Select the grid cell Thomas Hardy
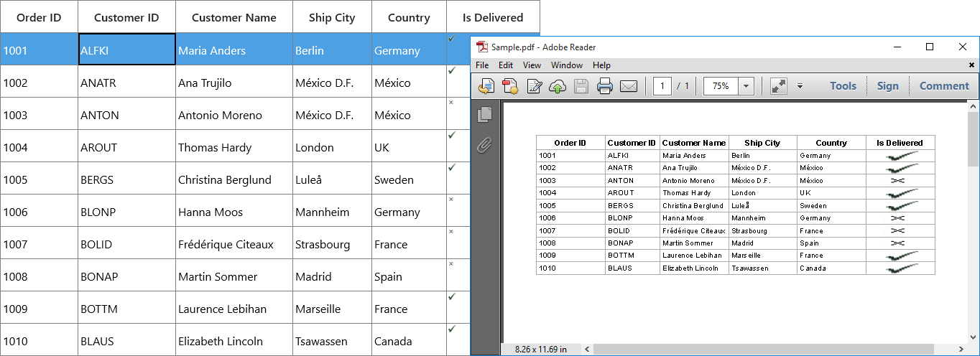Viewport: 980px width, 356px height. pos(234,146)
